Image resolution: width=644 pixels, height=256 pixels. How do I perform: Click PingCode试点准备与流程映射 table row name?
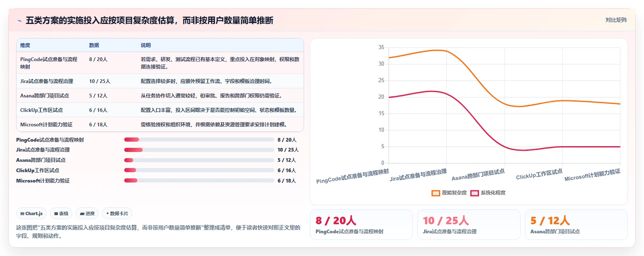point(49,63)
